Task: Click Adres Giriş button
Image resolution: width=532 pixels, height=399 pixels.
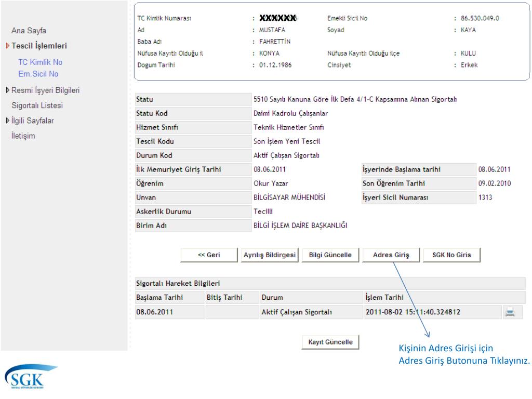Action: [391, 255]
